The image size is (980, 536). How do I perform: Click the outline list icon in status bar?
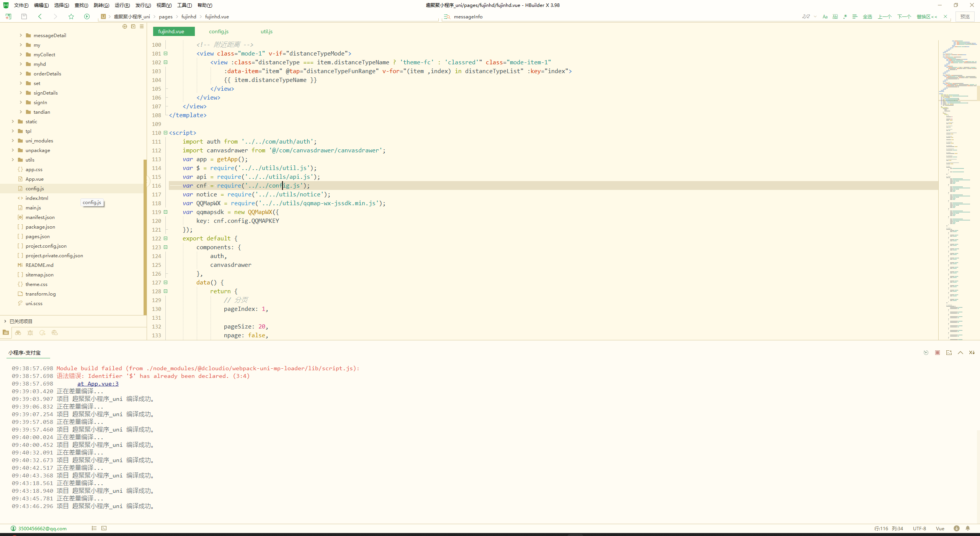pos(94,528)
